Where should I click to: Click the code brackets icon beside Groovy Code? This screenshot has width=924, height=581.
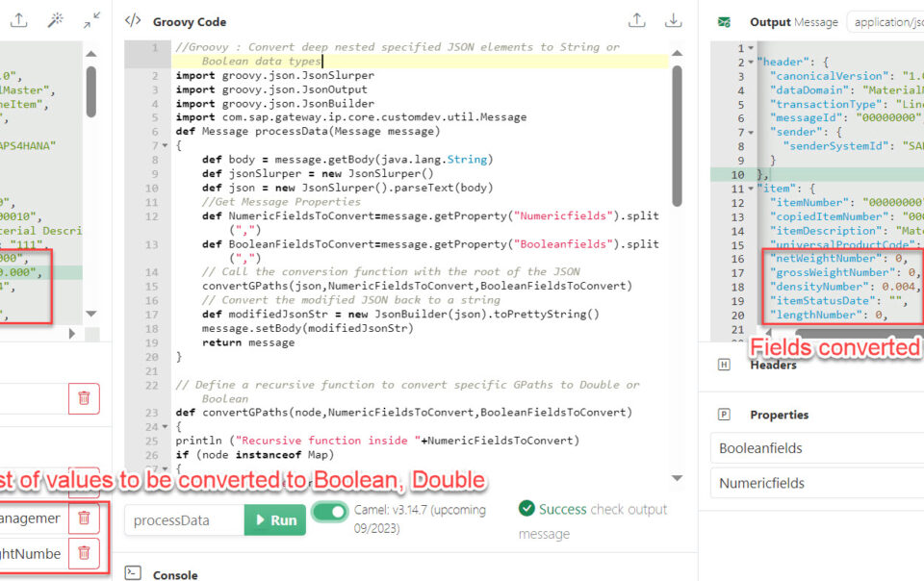[133, 20]
